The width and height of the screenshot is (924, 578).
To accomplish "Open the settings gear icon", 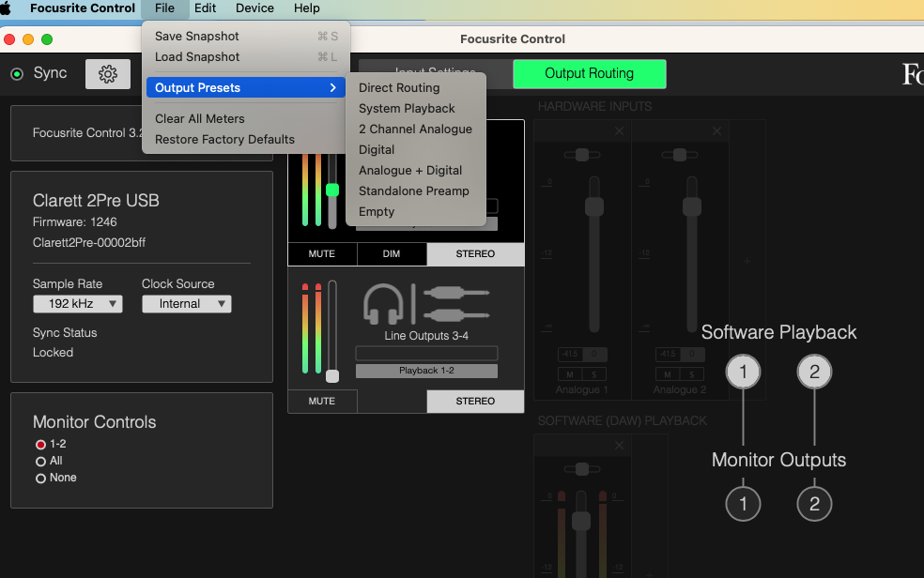I will tap(108, 74).
